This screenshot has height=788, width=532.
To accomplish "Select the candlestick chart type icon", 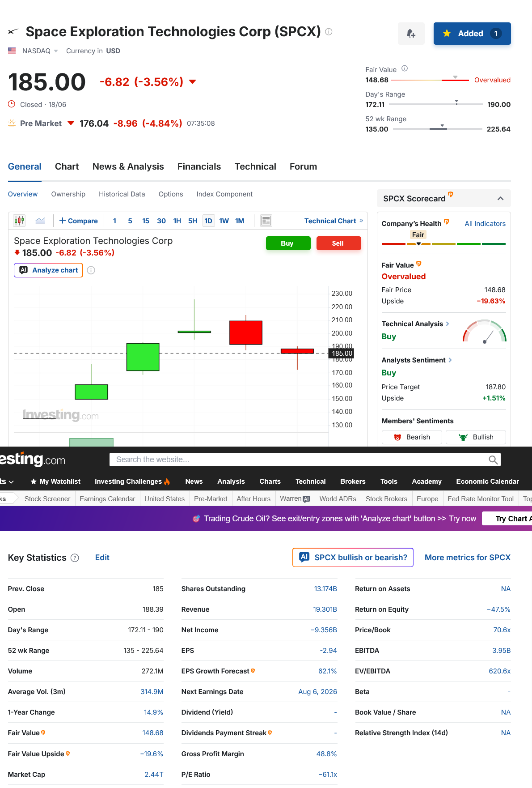I will pyautogui.click(x=19, y=221).
